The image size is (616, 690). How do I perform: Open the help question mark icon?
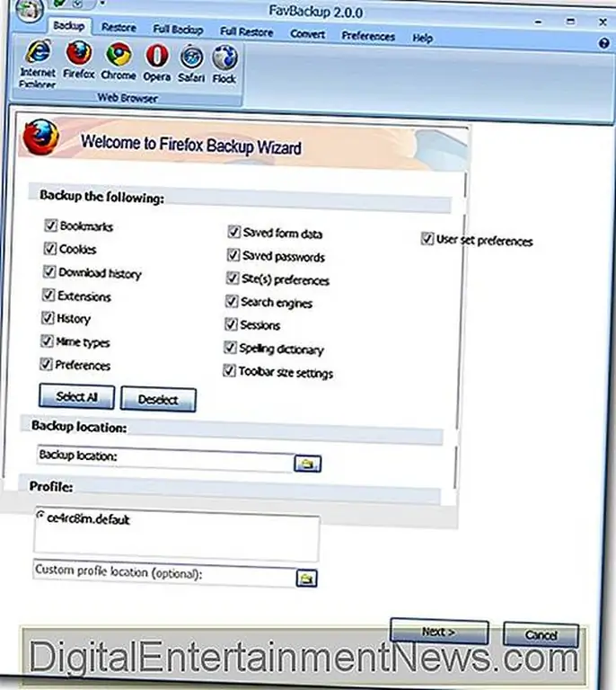(x=604, y=43)
